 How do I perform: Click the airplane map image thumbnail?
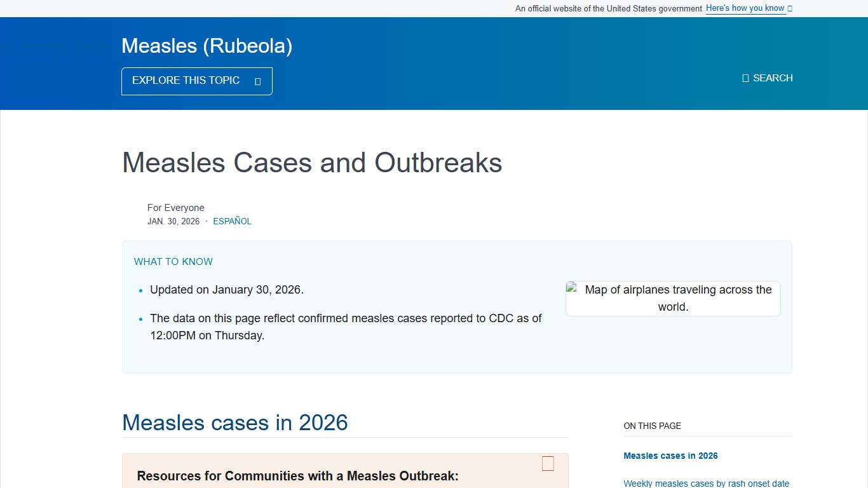click(x=672, y=298)
